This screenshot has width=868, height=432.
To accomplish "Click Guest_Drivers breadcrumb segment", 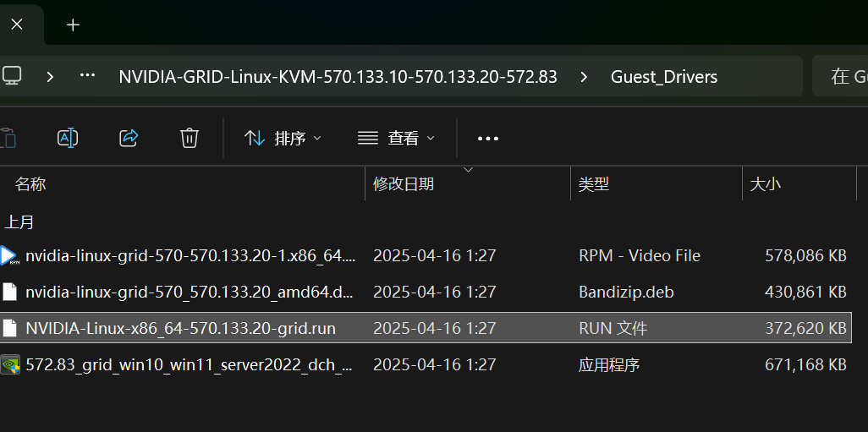I will coord(664,77).
